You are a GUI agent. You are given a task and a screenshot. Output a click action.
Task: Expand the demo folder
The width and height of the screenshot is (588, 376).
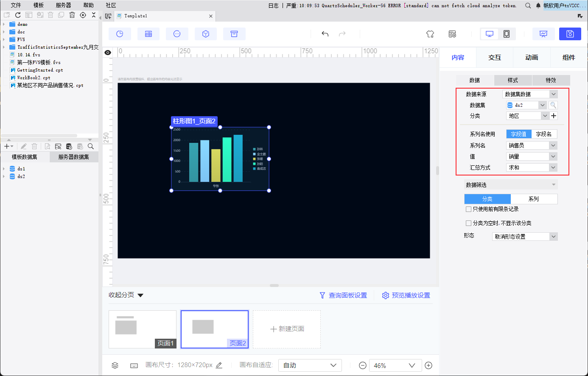4,24
